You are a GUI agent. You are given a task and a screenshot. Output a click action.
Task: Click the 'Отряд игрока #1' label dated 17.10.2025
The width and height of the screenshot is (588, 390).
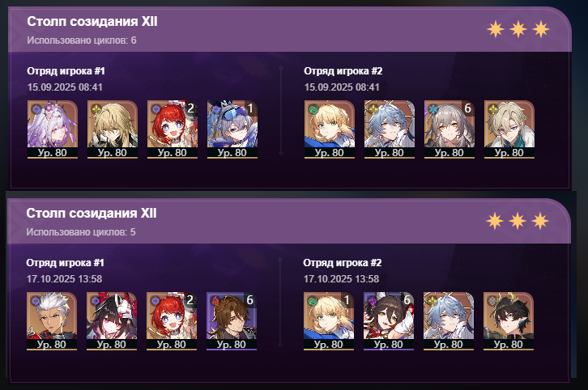coord(66,263)
